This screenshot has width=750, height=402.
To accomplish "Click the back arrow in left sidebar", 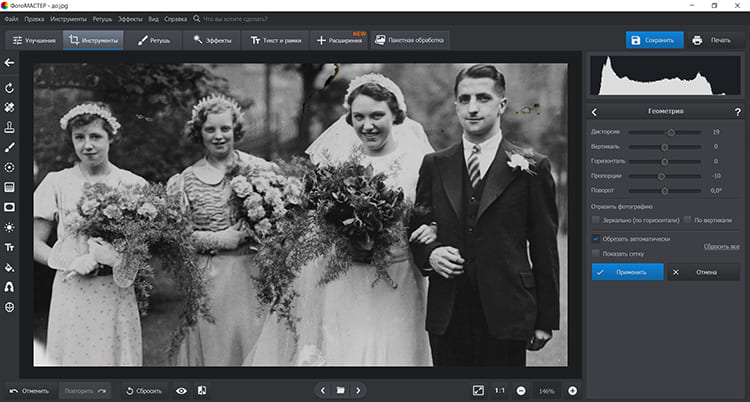I will [x=9, y=63].
